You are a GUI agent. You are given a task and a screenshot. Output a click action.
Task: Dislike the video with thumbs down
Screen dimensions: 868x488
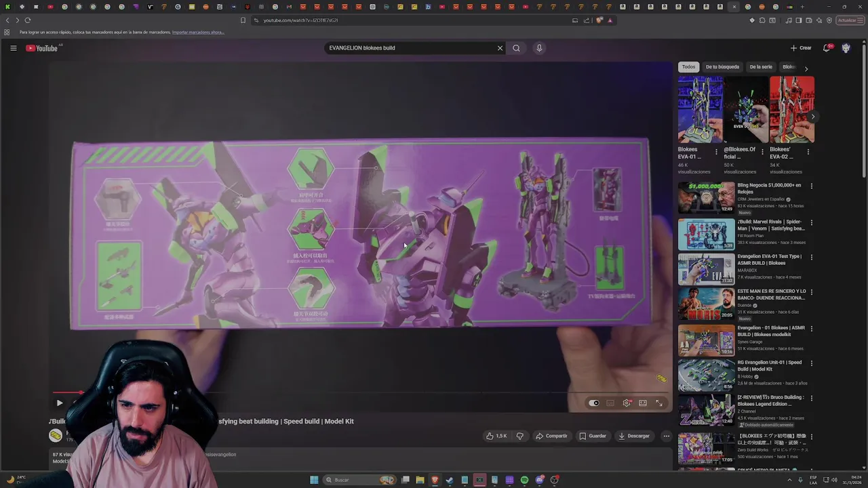click(x=520, y=436)
